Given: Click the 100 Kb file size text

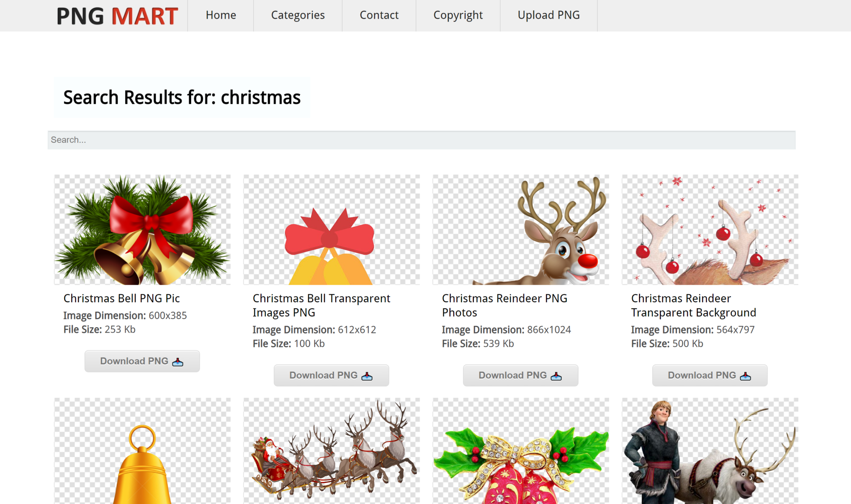Looking at the screenshot, I should click(310, 344).
